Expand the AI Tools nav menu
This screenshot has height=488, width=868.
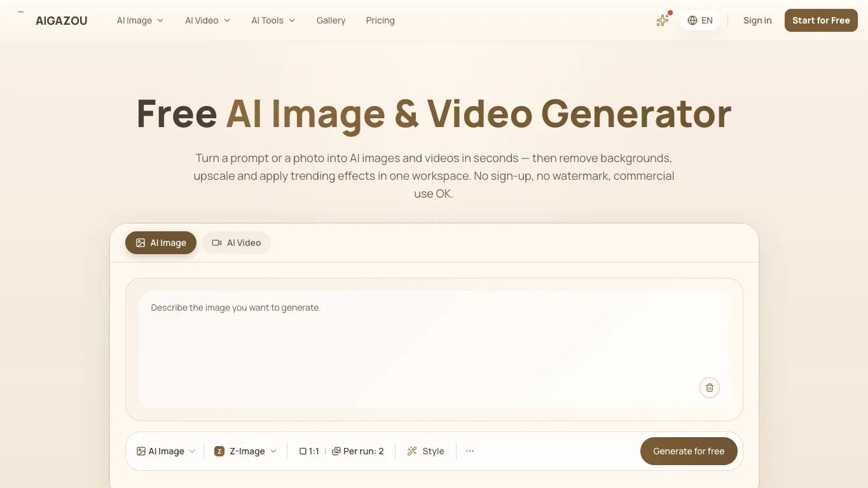point(273,20)
